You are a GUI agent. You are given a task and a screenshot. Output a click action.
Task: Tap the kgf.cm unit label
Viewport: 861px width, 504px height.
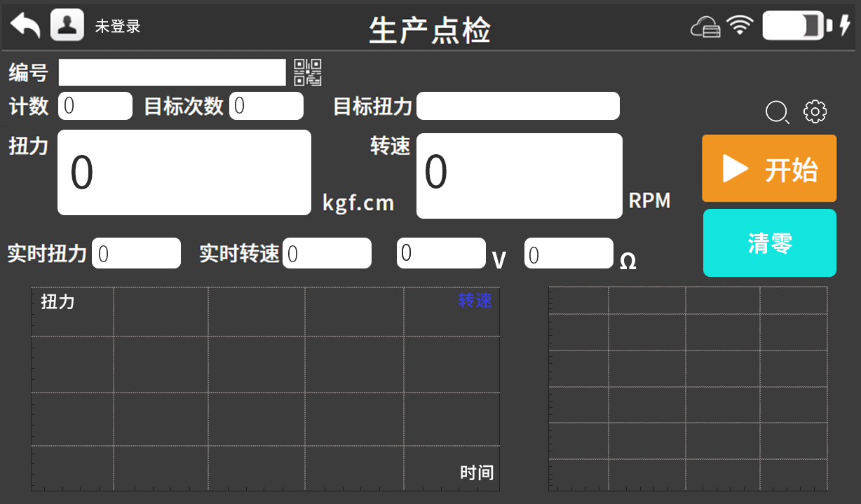(358, 203)
